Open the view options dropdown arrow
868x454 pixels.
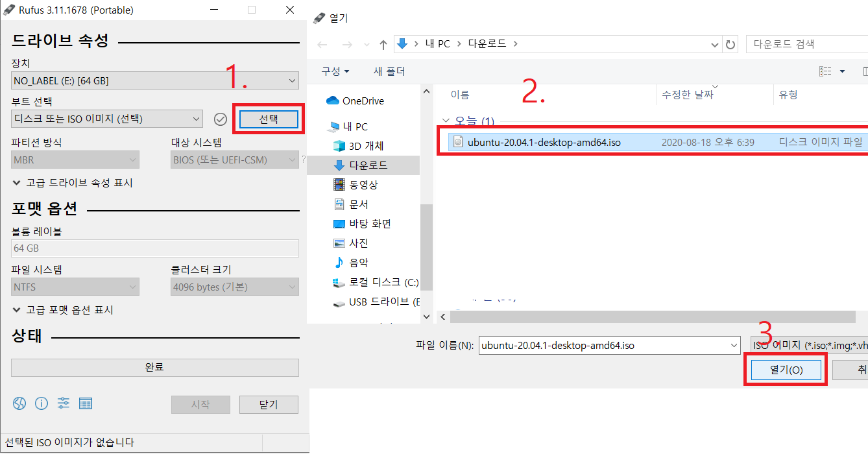tap(842, 71)
